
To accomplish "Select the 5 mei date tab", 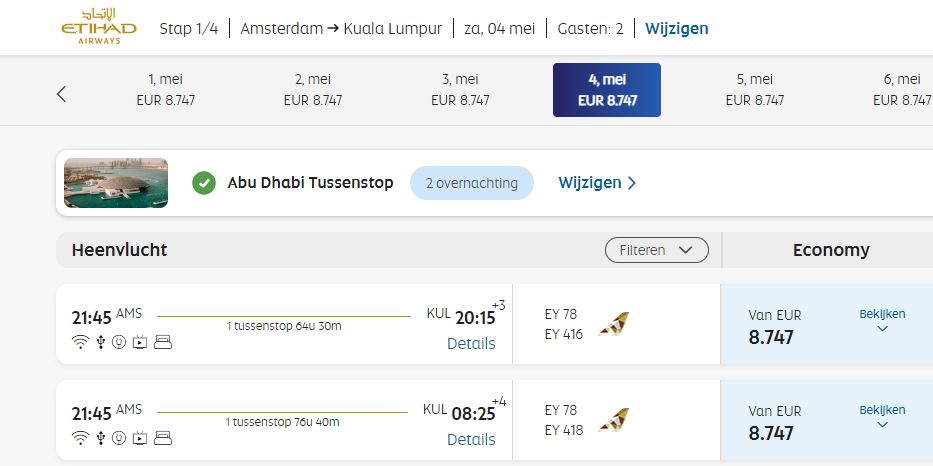I will pos(754,90).
